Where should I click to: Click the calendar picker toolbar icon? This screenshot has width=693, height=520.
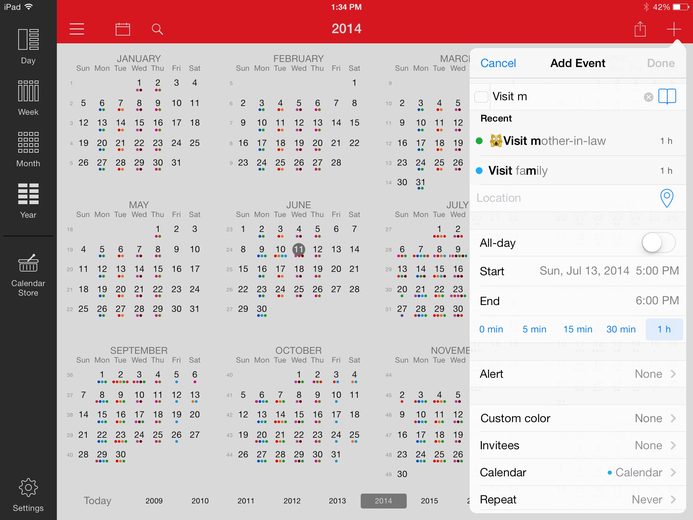[122, 29]
